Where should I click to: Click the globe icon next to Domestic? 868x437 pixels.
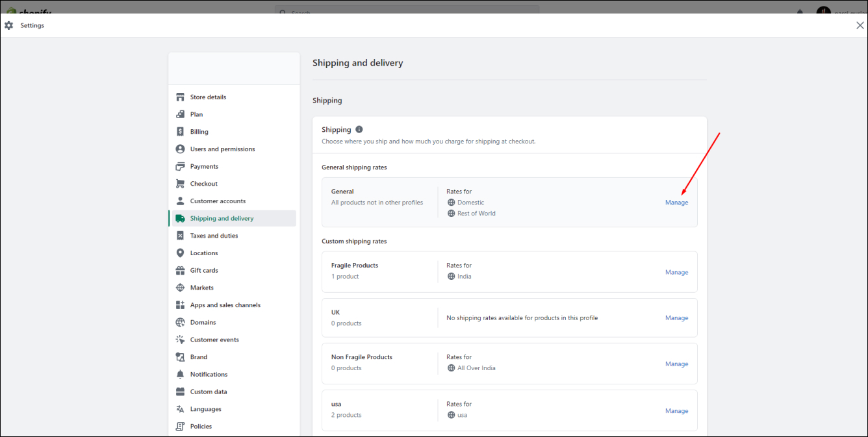click(452, 203)
